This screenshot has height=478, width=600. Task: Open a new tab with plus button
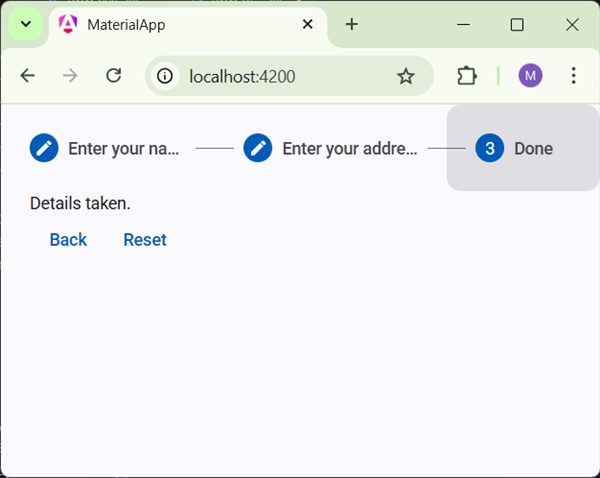pos(351,24)
